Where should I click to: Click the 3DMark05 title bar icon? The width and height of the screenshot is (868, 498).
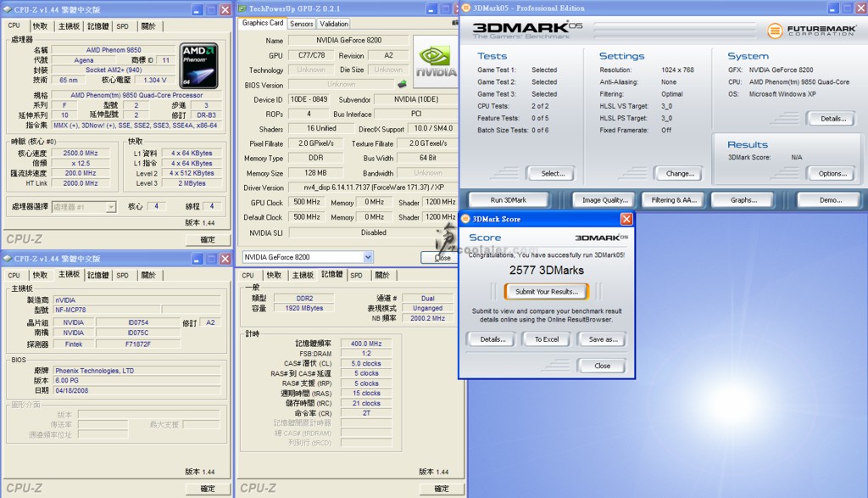(466, 8)
